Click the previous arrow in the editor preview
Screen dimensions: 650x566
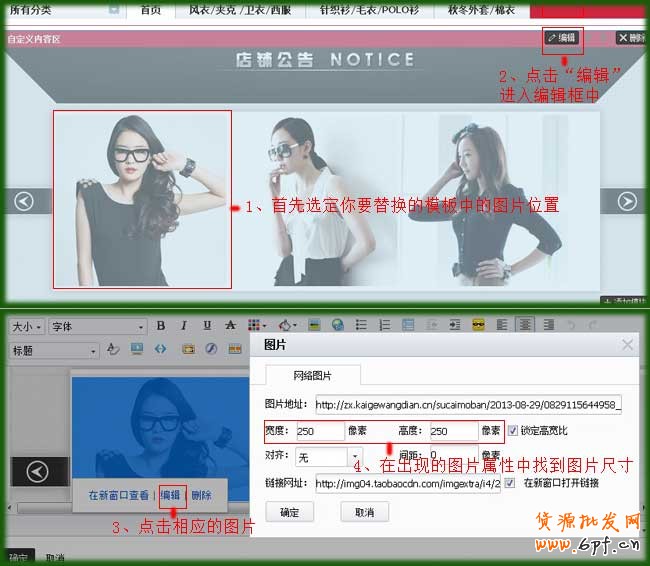click(38, 471)
